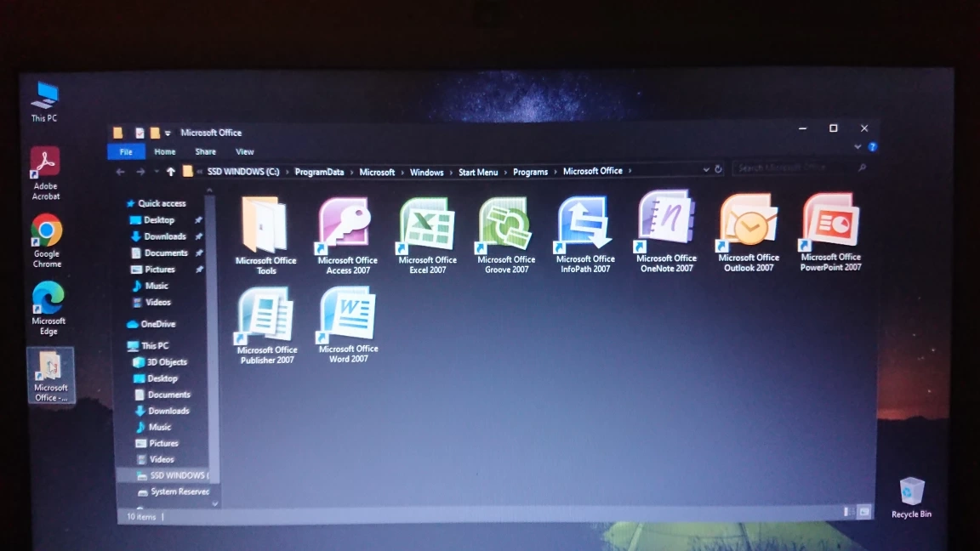980x551 pixels.
Task: Open the File ribbon tab
Action: [126, 152]
